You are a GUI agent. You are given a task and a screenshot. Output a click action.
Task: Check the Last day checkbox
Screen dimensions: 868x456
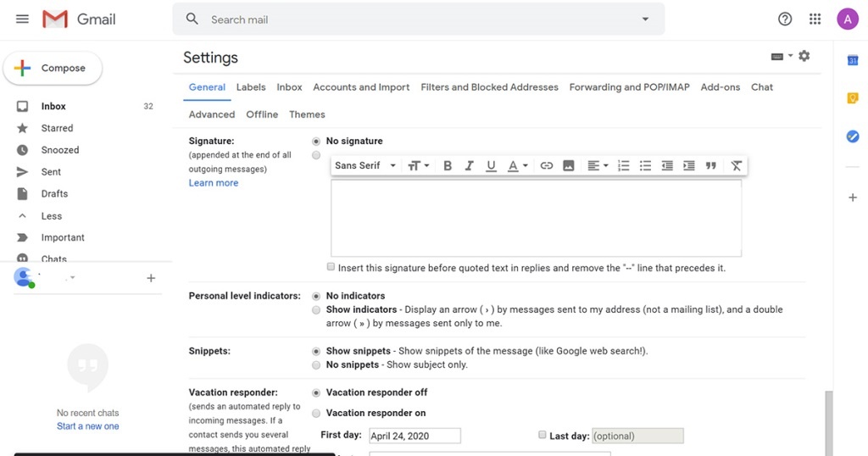[542, 435]
